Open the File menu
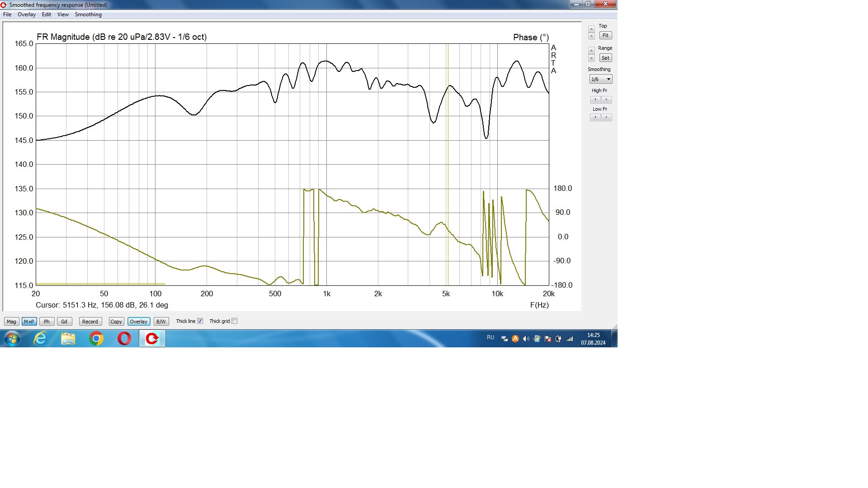Image resolution: width=868 pixels, height=488 pixels. tap(7, 14)
